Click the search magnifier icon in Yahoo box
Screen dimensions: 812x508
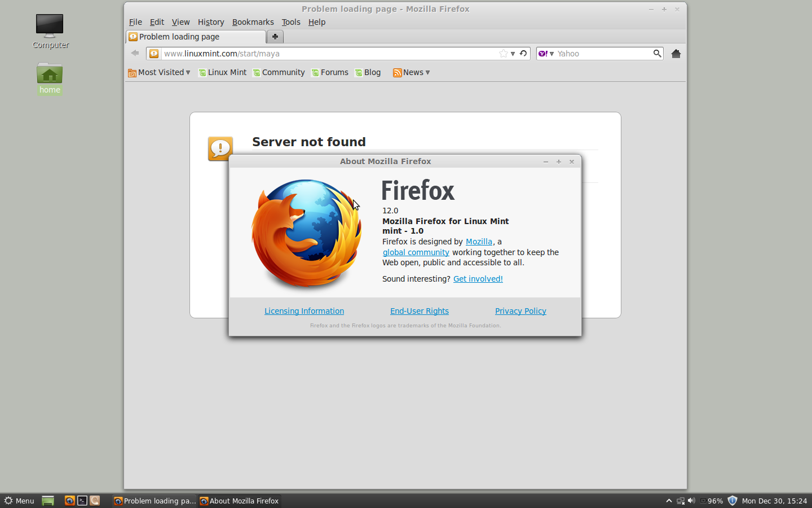tap(657, 54)
